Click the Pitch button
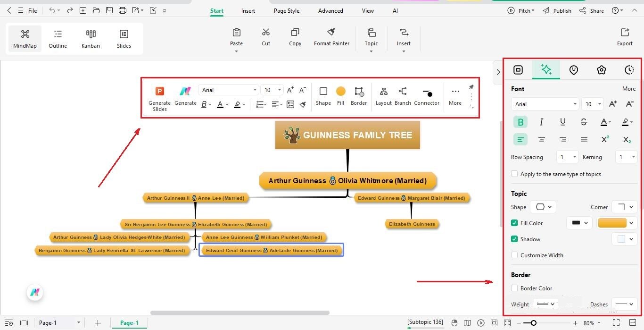 521,11
